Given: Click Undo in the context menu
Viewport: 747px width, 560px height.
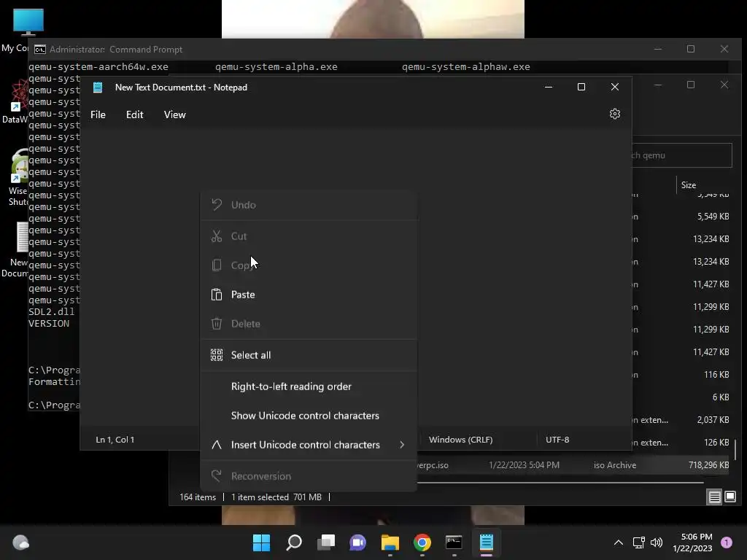Looking at the screenshot, I should 309,205.
